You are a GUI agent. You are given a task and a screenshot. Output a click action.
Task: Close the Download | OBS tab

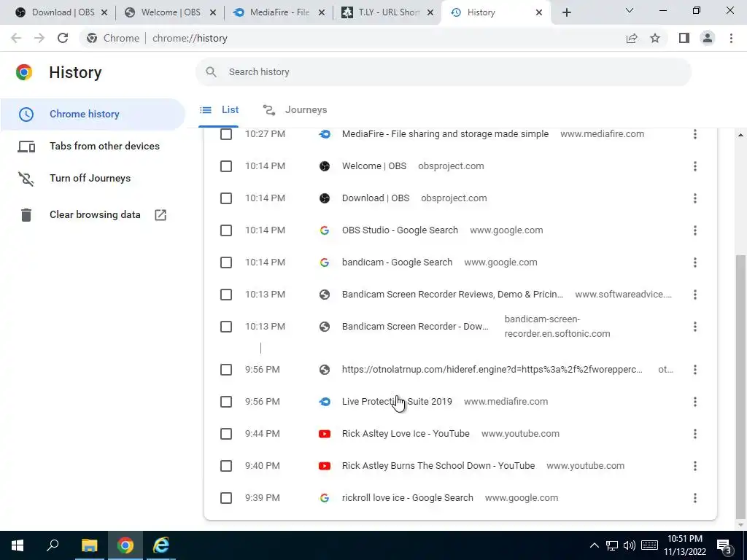[x=104, y=12]
